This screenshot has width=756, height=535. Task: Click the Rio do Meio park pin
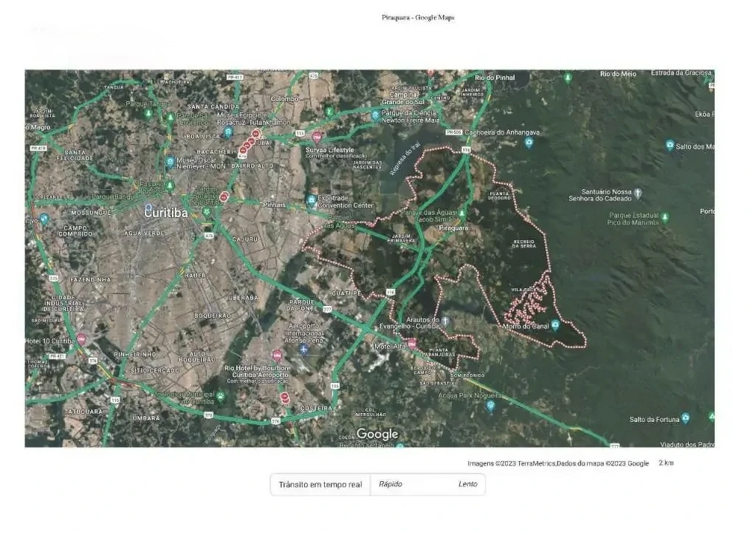click(x=568, y=78)
